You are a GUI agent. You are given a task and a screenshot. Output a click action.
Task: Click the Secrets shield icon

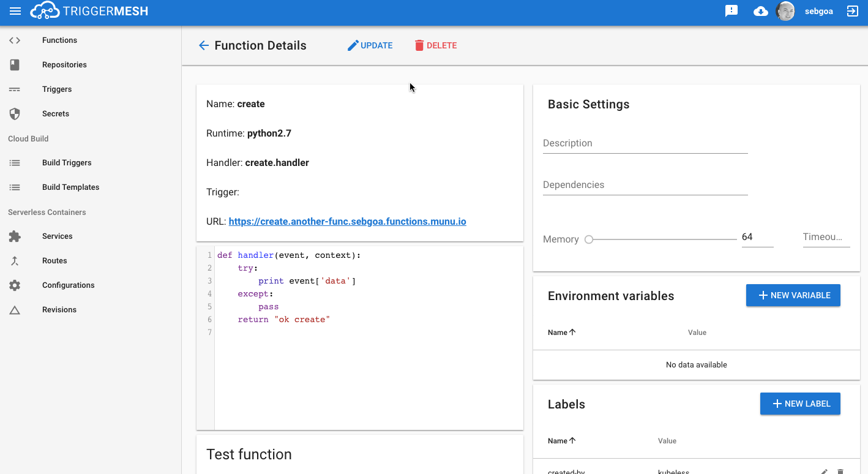coord(15,114)
